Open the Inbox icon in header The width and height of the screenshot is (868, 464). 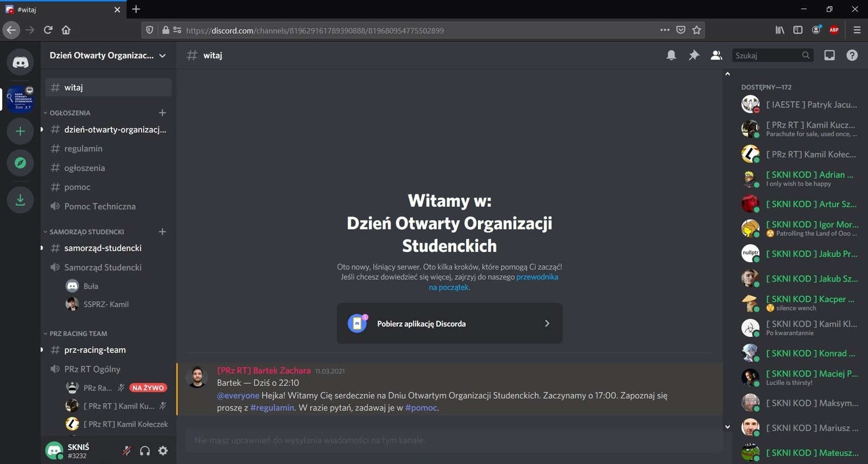(829, 55)
